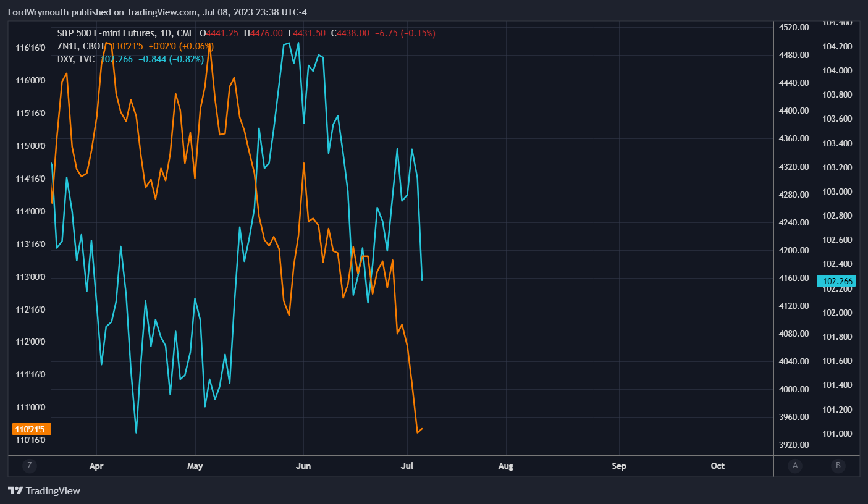Click the 4360.00 price axis value
Image resolution: width=868 pixels, height=504 pixels.
(x=794, y=139)
